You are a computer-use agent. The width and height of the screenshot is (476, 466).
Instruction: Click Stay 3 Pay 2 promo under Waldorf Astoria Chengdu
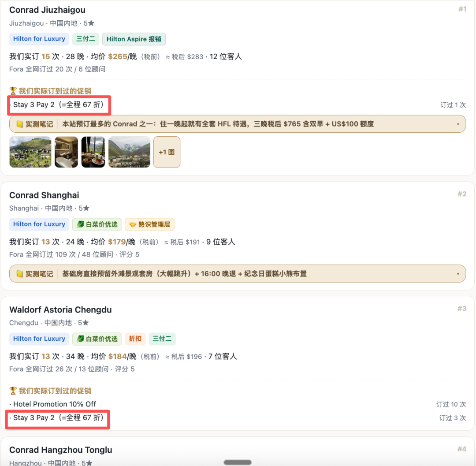click(x=58, y=418)
